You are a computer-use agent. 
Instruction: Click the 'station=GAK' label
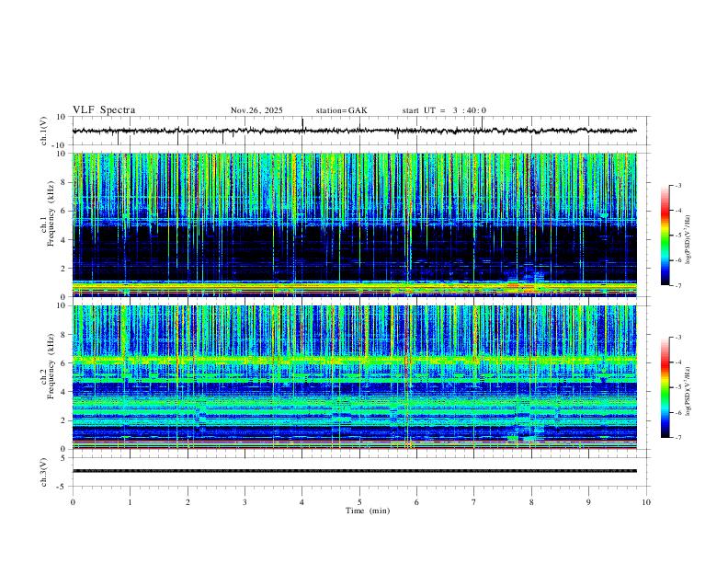tap(341, 110)
